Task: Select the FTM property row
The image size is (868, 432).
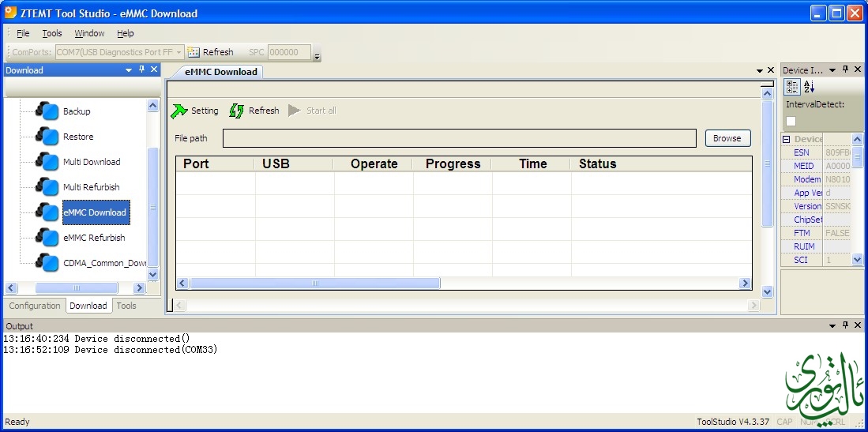Action: [816, 233]
